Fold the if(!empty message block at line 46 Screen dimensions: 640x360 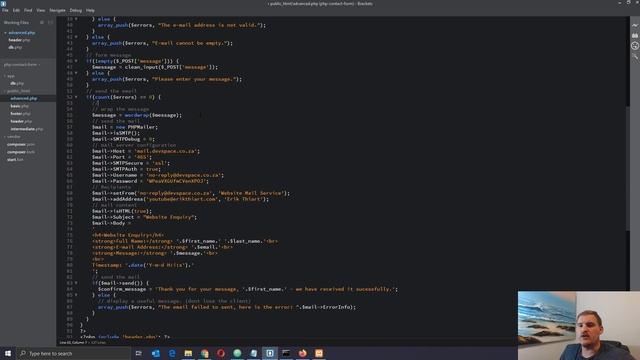(x=76, y=61)
